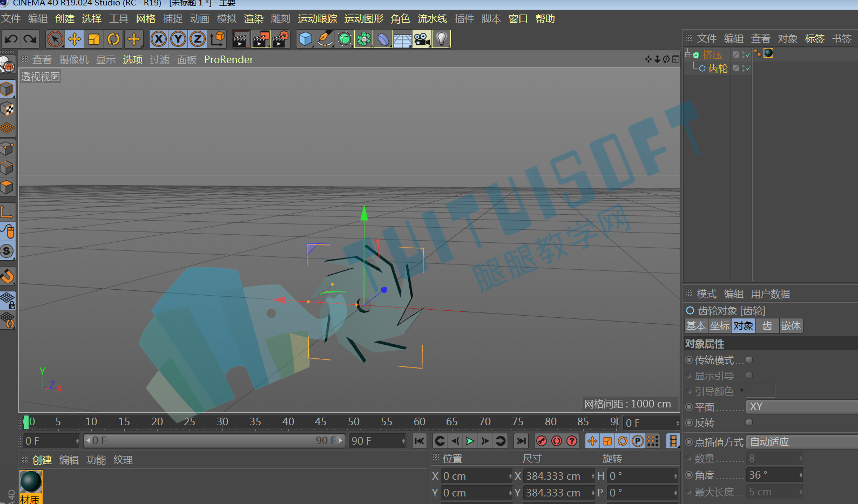Switch to the 齿 tab
The image size is (858, 504).
click(767, 326)
